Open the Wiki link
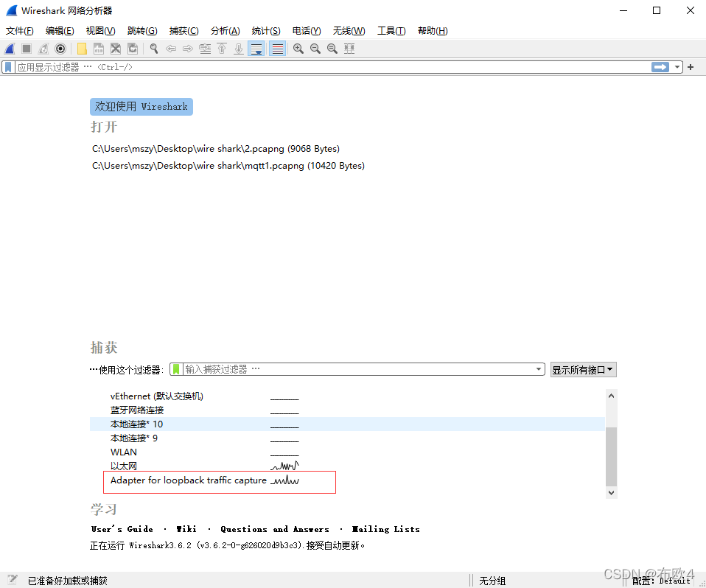 tap(186, 529)
